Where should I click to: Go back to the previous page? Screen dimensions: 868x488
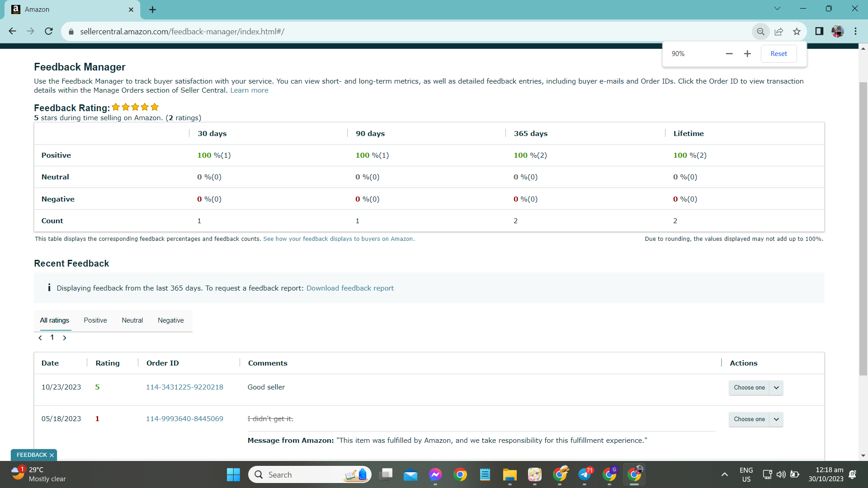click(x=12, y=31)
